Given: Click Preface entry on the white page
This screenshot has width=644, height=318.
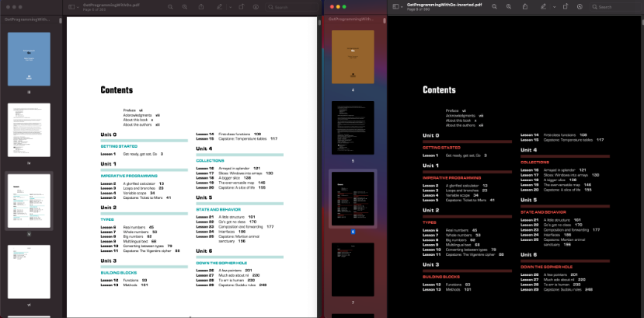Looking at the screenshot, I should click(133, 110).
